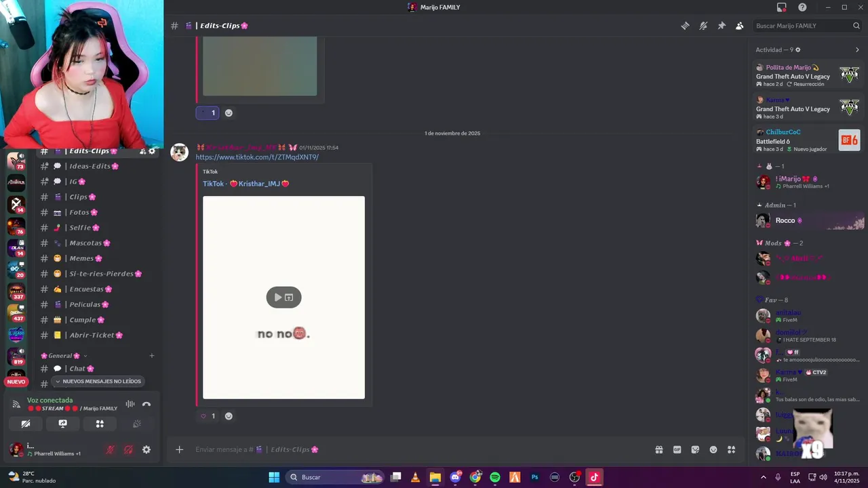The height and width of the screenshot is (488, 868).
Task: Open the Cumple channel
Action: (x=98, y=320)
